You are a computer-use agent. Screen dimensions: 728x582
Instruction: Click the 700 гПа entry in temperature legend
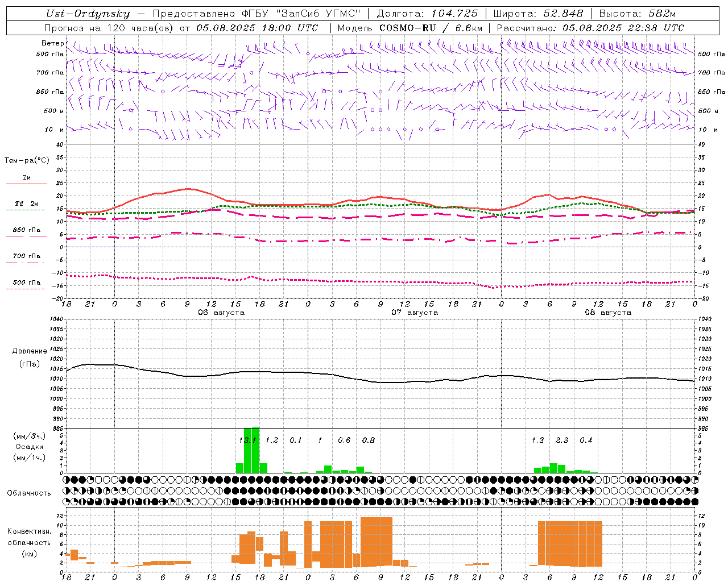pyautogui.click(x=27, y=256)
